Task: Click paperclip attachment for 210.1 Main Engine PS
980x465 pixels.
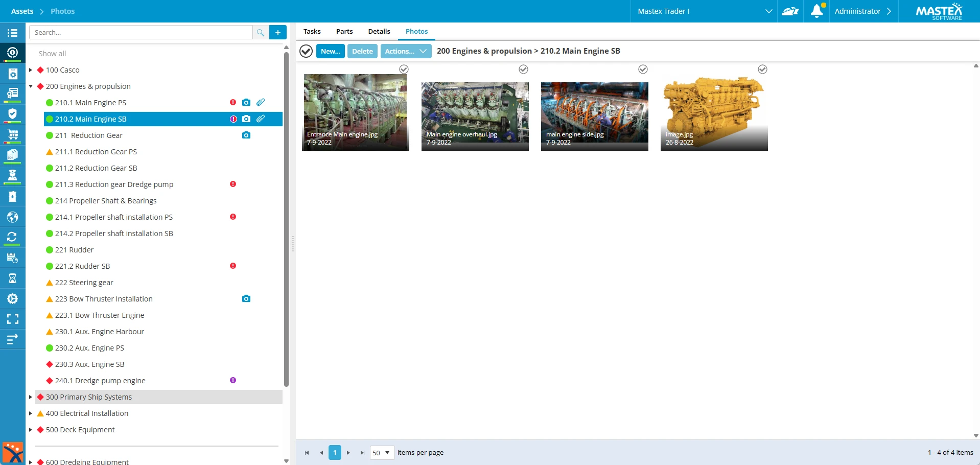Action: click(x=261, y=103)
